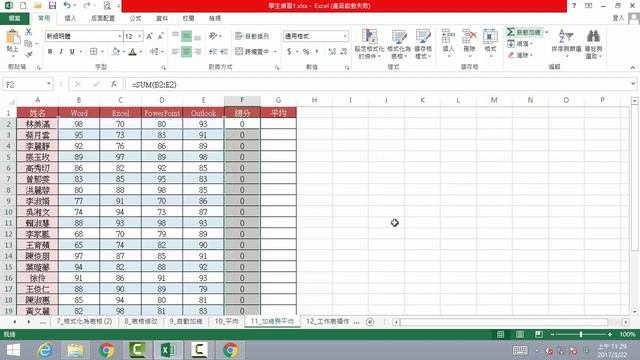Switch to Page Layout view in status bar
The width and height of the screenshot is (640, 360).
point(520,334)
